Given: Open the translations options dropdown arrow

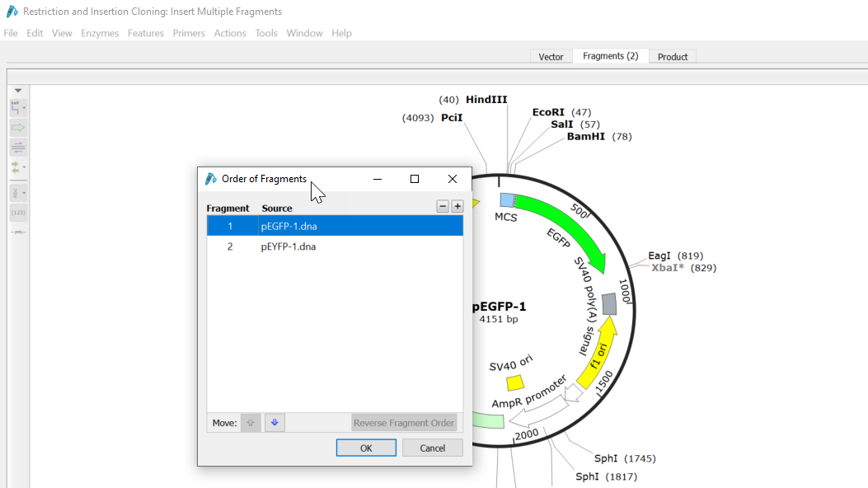Looking at the screenshot, I should [x=24, y=167].
